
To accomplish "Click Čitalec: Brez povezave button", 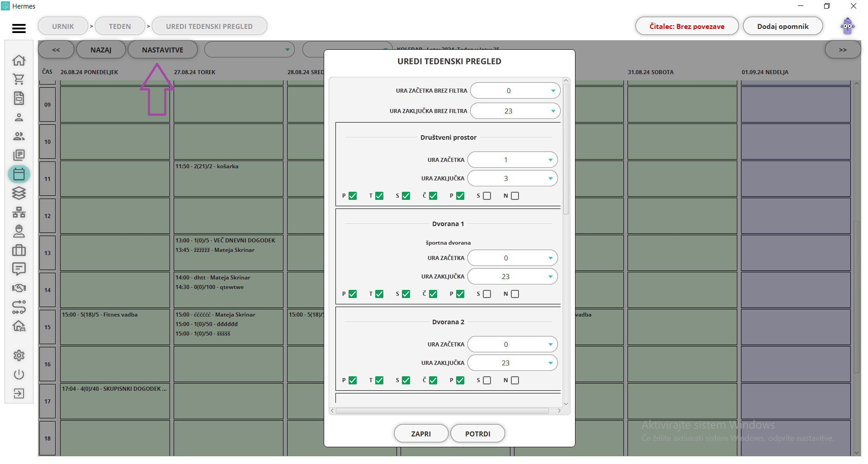I will tap(687, 26).
